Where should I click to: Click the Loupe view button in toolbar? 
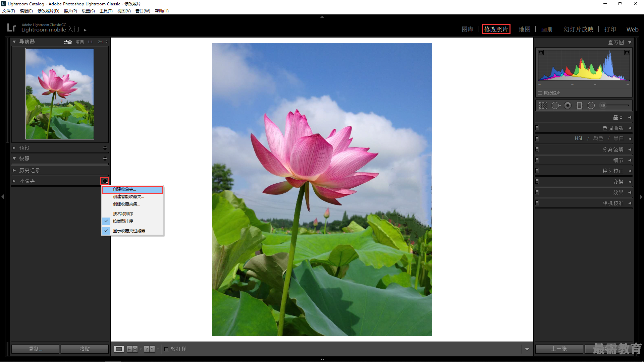(119, 349)
